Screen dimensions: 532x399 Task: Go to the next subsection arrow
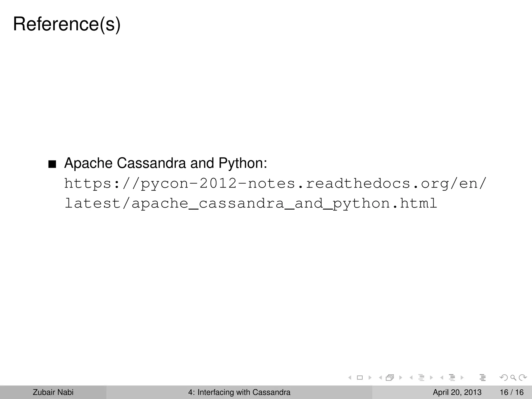[431, 377]
